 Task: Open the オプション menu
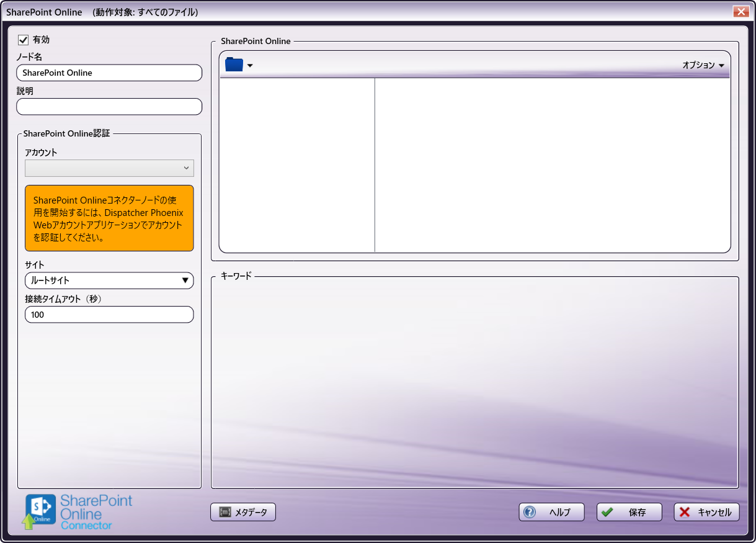tap(703, 65)
